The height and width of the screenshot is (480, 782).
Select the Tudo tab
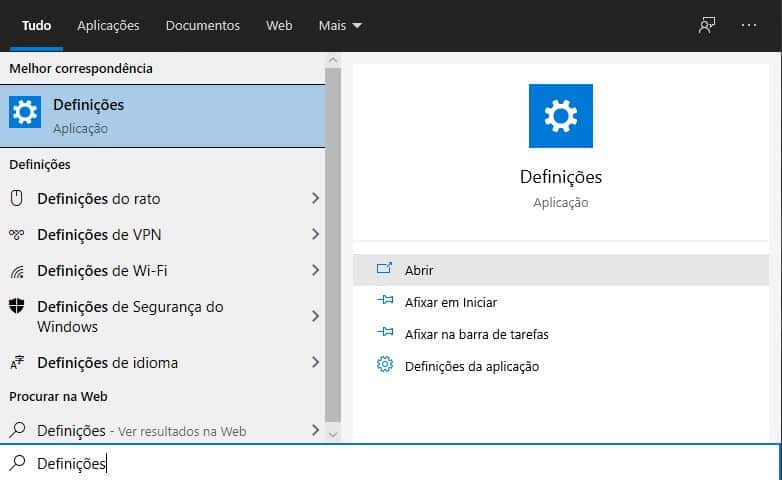click(36, 25)
